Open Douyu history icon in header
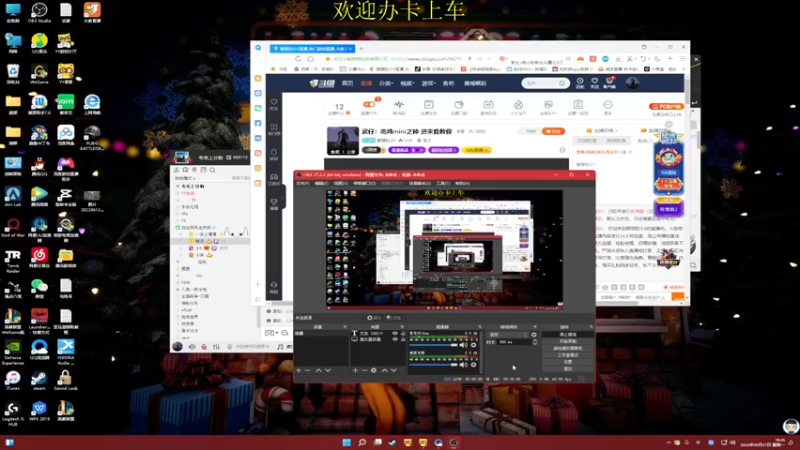Image resolution: width=800 pixels, height=450 pixels. point(580,83)
